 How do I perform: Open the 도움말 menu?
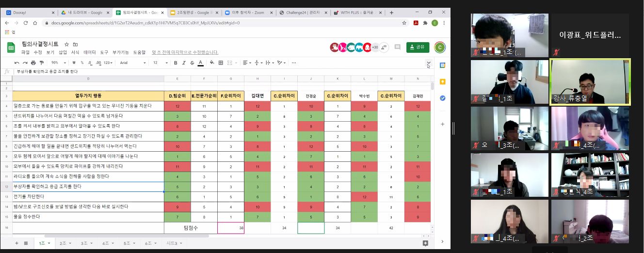click(x=140, y=52)
